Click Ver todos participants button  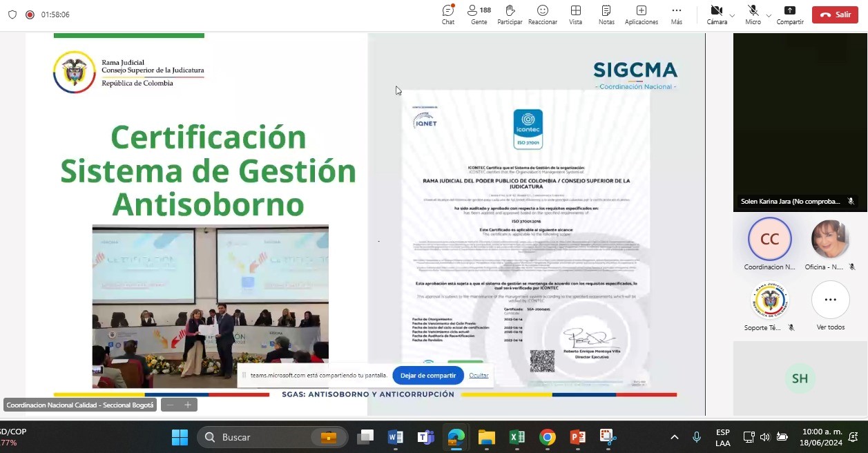coord(831,300)
